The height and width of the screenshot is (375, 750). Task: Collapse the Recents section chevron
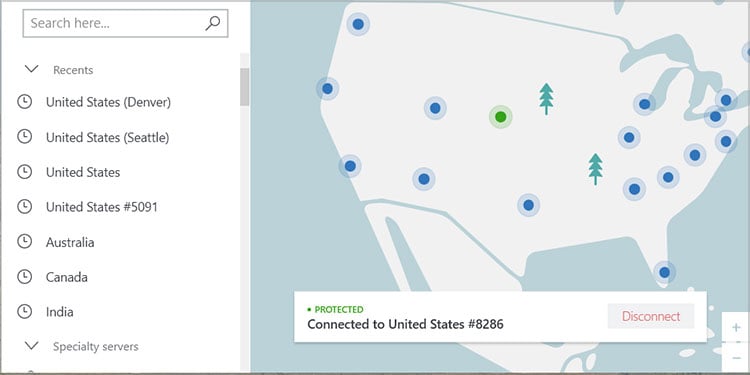coord(32,69)
